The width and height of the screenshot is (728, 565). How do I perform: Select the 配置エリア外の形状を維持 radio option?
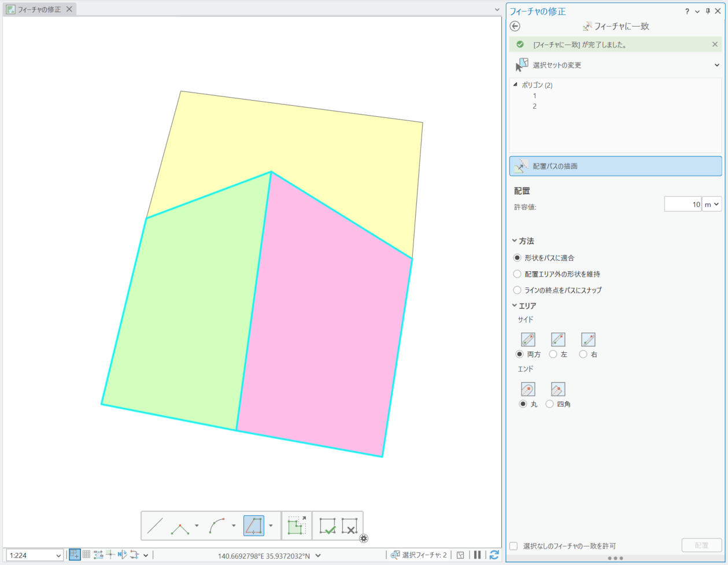pos(518,274)
